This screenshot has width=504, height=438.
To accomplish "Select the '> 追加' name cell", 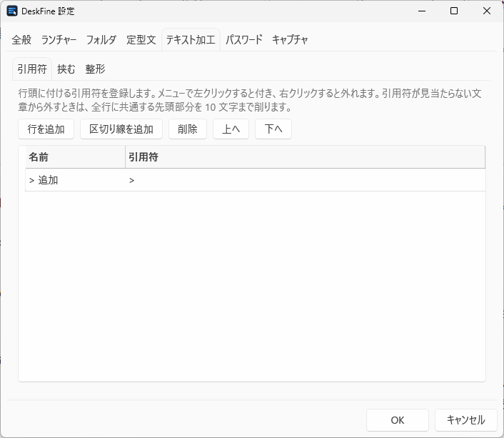I will pos(75,180).
